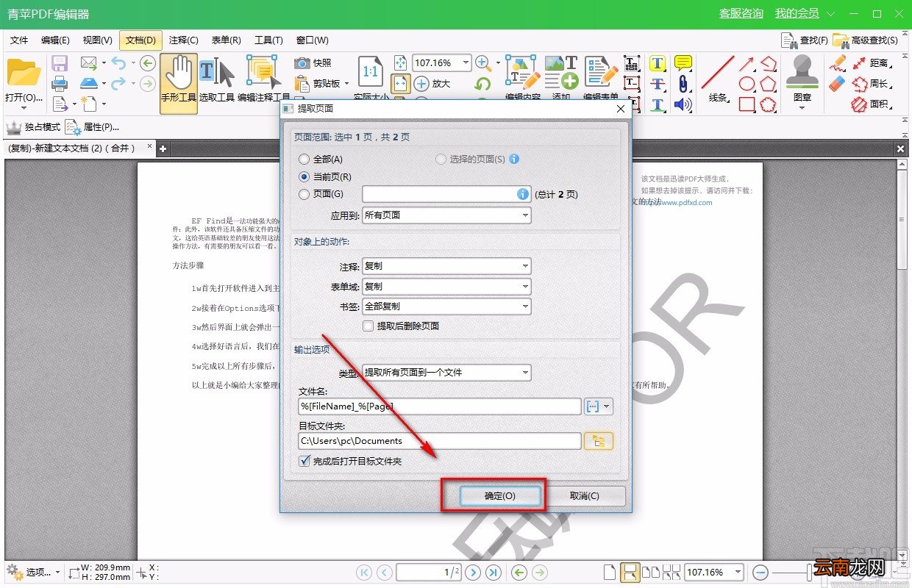This screenshot has width=912, height=588.
Task: Click the rotate view green arrow icon
Action: point(483,84)
